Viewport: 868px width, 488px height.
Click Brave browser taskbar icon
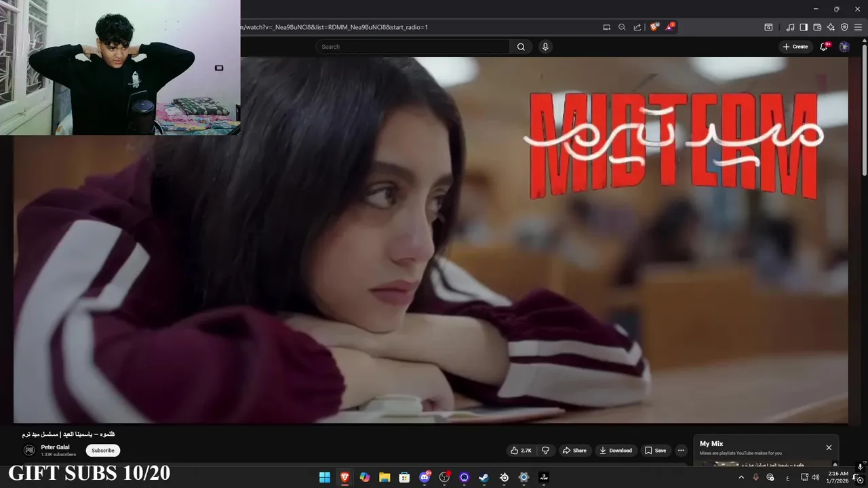click(x=344, y=477)
